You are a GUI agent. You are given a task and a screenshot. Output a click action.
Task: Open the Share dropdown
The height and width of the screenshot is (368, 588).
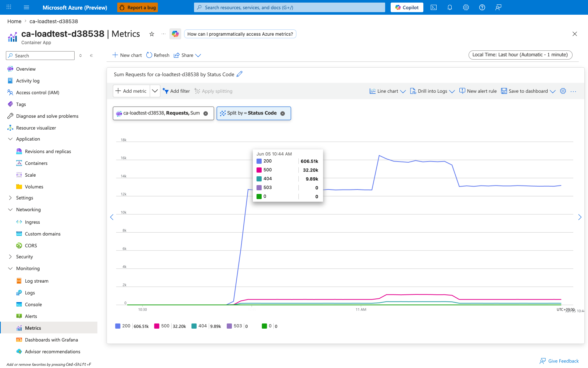point(187,55)
